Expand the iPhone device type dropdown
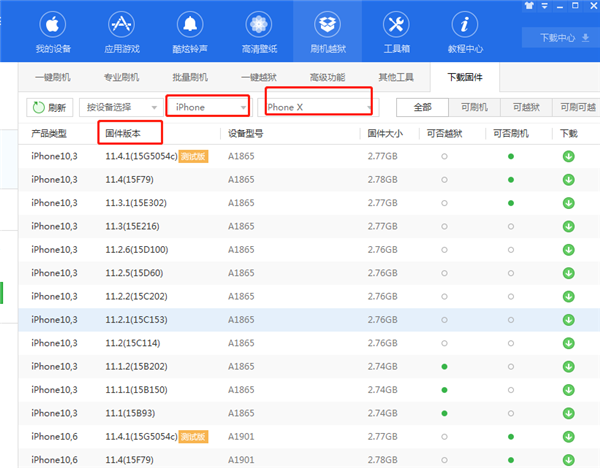The width and height of the screenshot is (600, 468). [208, 107]
